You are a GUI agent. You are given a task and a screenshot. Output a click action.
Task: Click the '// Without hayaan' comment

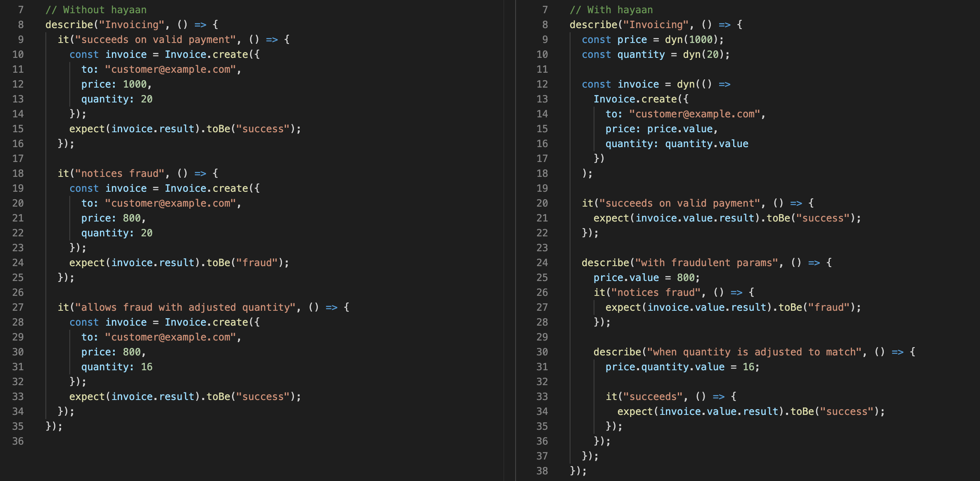coord(96,10)
